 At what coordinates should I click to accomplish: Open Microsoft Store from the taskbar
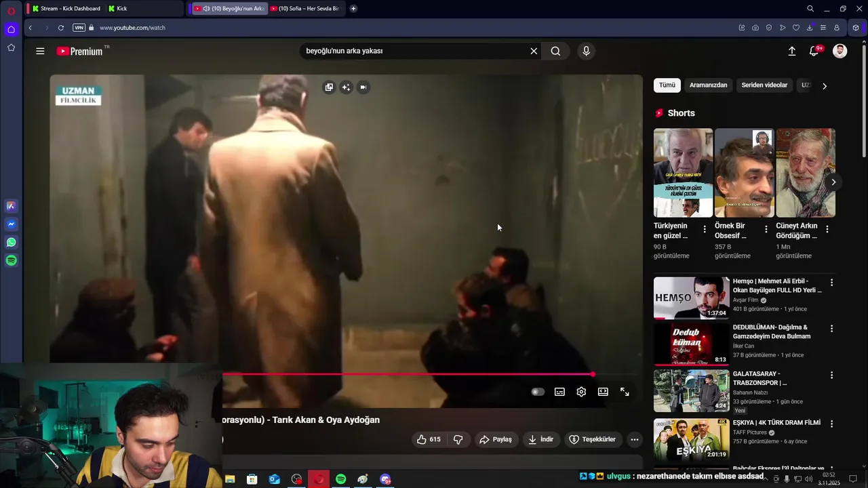(x=252, y=479)
